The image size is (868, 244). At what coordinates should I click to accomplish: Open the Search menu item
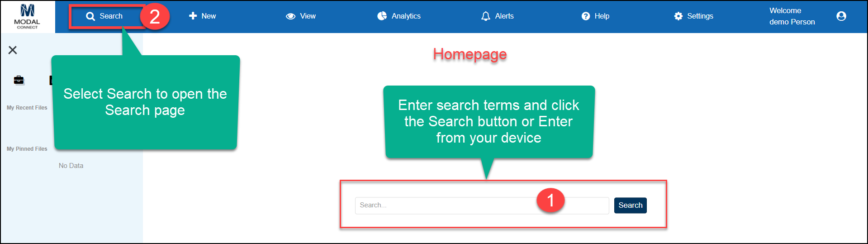104,16
